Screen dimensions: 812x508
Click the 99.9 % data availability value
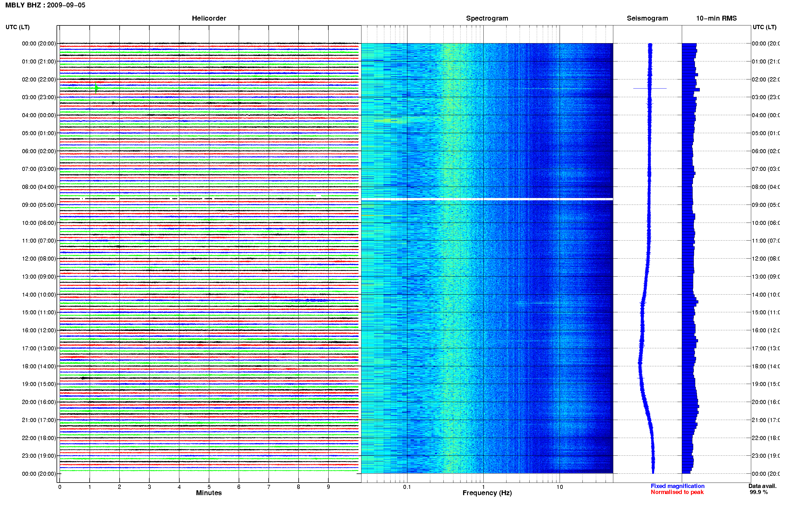click(759, 492)
